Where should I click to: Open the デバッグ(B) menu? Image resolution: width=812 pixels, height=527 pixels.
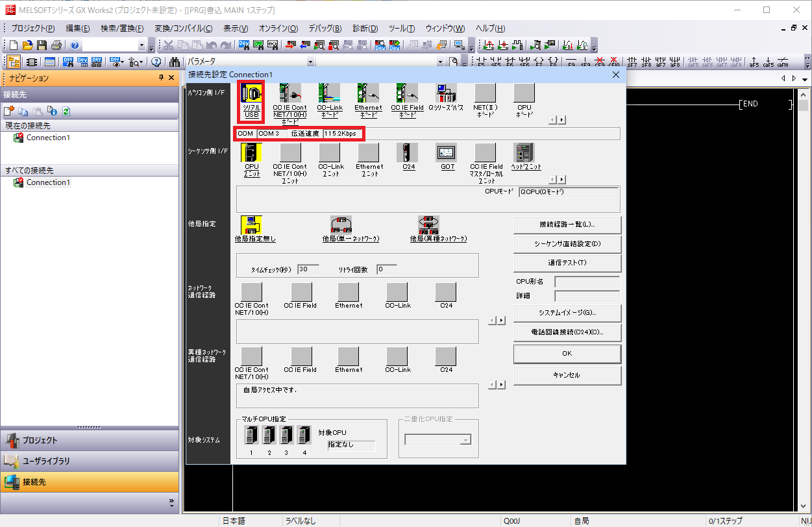point(325,29)
